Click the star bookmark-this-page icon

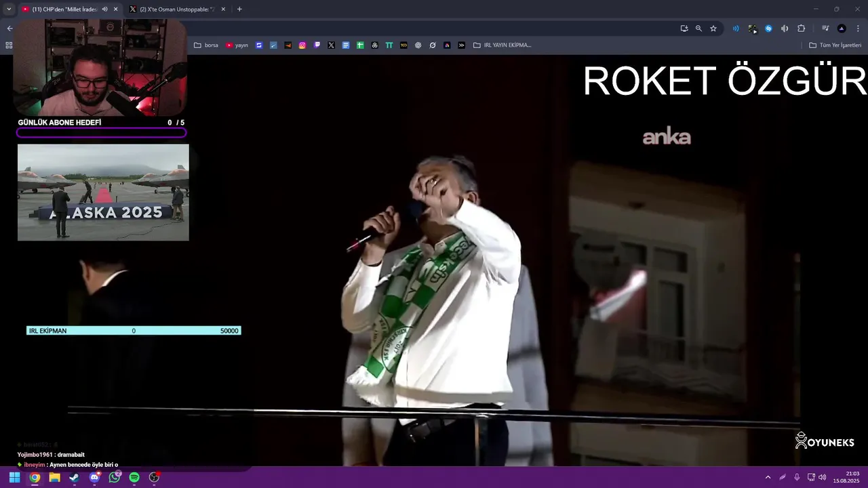tap(713, 28)
